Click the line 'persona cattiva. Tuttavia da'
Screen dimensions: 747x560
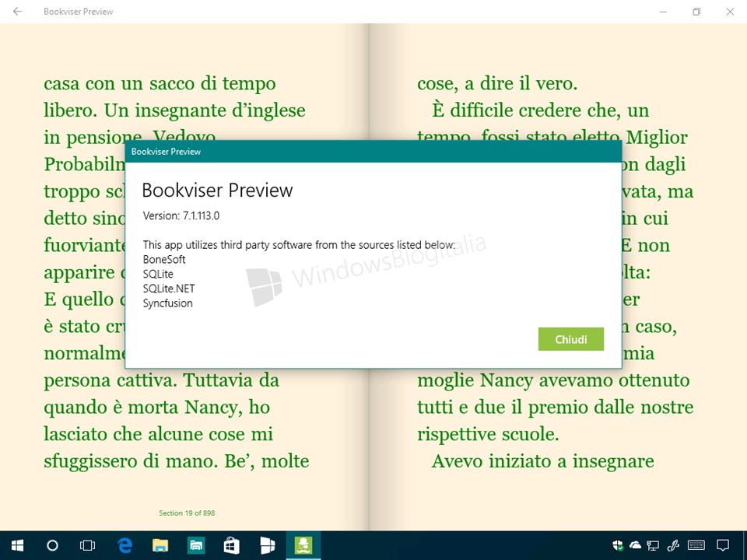pyautogui.click(x=162, y=381)
